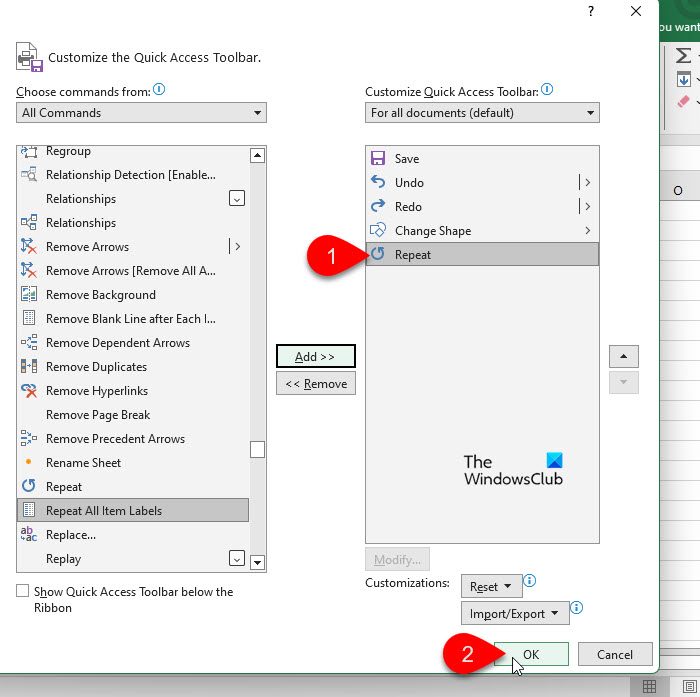Select Repeat All Item Labels command

pyautogui.click(x=104, y=511)
